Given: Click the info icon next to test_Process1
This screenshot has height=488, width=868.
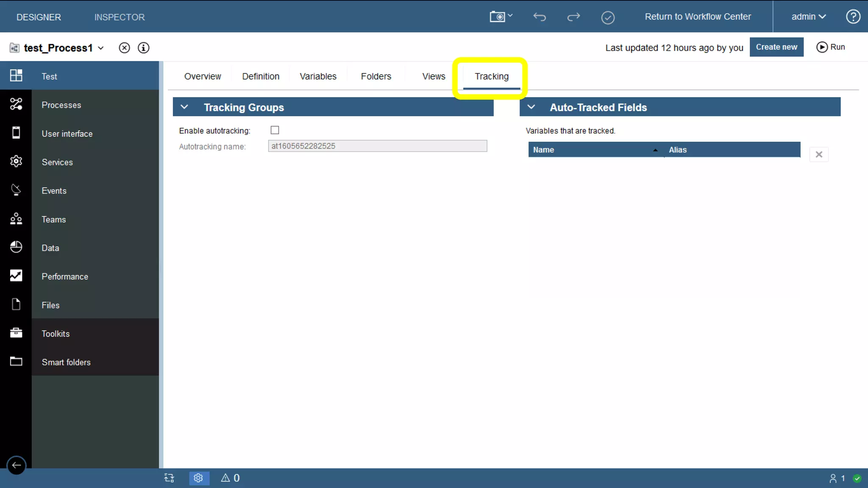Looking at the screenshot, I should [144, 48].
